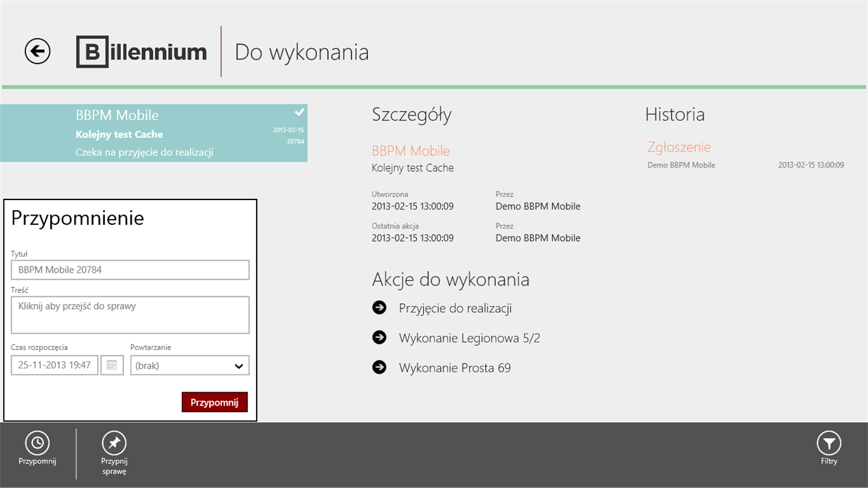This screenshot has height=488, width=868.
Task: Click Demo BBPM Mobile under Historia
Action: (681, 165)
